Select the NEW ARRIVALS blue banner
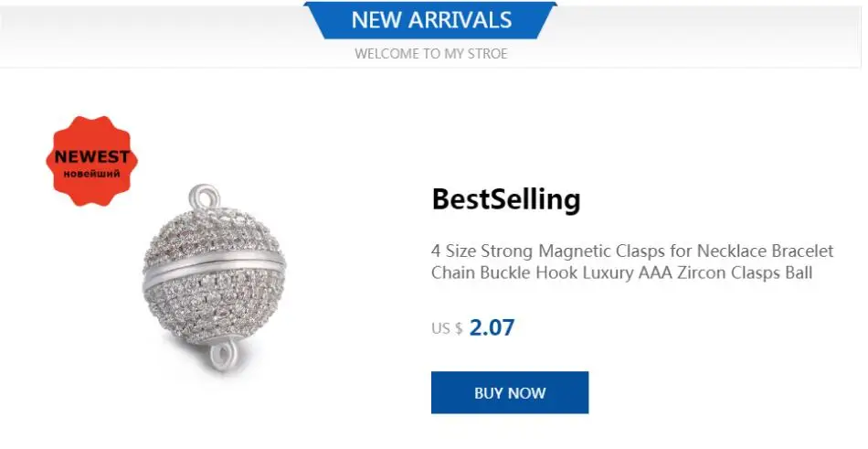The image size is (868, 449). (x=430, y=20)
